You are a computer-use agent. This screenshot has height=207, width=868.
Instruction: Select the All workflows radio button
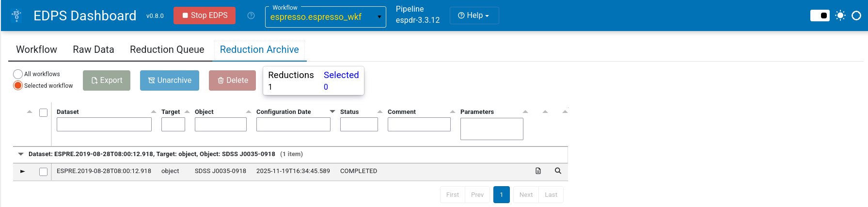click(x=18, y=74)
